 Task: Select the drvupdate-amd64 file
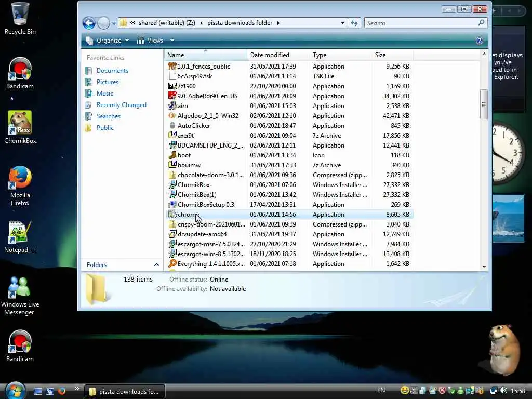pos(202,234)
